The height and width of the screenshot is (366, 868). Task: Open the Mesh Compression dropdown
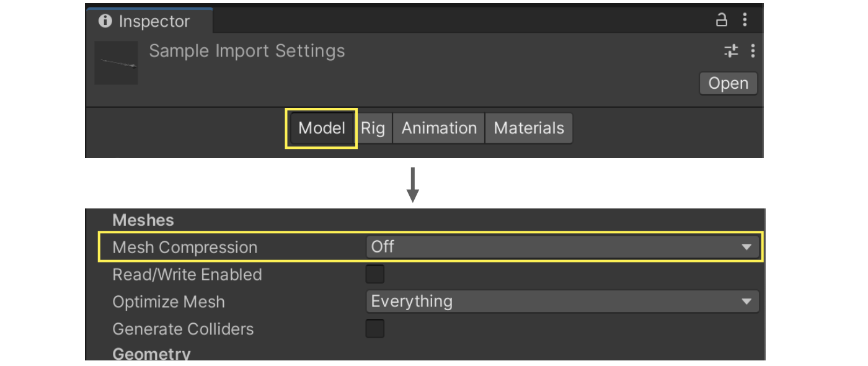tap(558, 247)
